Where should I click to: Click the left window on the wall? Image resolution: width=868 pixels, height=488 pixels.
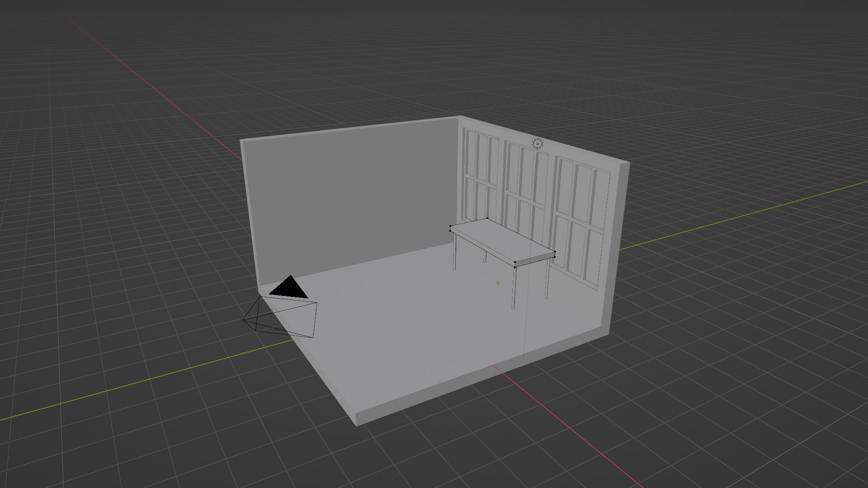pos(481,176)
